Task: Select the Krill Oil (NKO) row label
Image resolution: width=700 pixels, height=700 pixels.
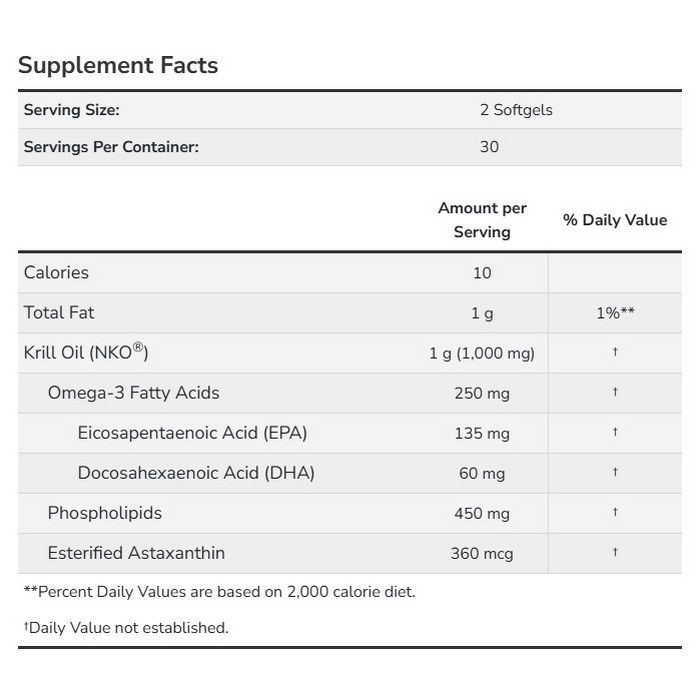Action: click(x=86, y=353)
